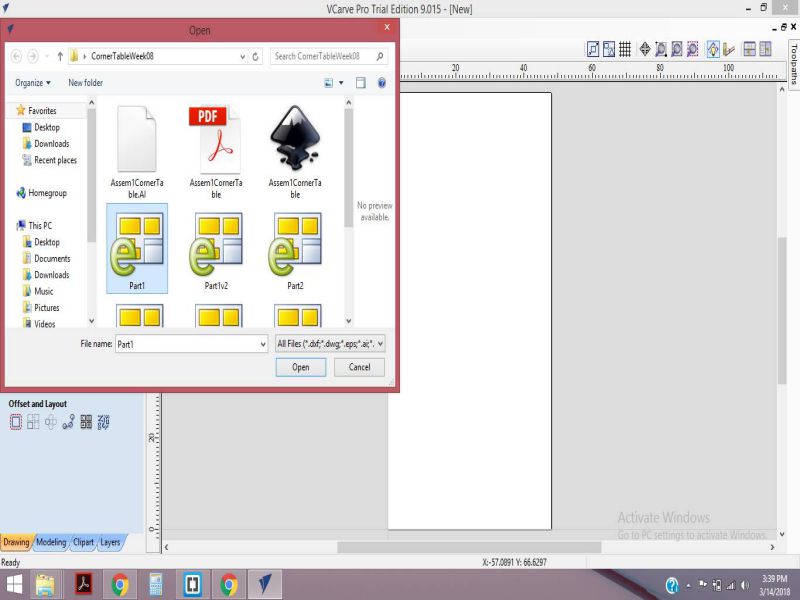Image resolution: width=800 pixels, height=600 pixels.
Task: Toggle the preview pane icon
Action: coord(361,83)
